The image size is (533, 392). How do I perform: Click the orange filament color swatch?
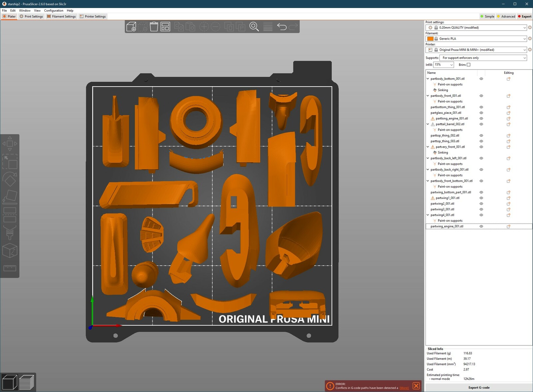click(x=430, y=39)
